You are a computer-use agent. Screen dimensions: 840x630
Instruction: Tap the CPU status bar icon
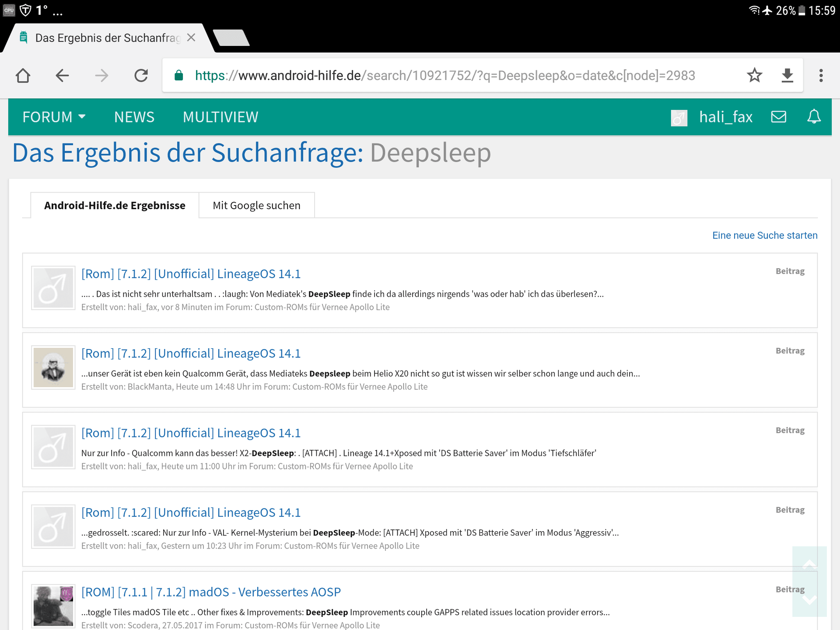click(9, 10)
